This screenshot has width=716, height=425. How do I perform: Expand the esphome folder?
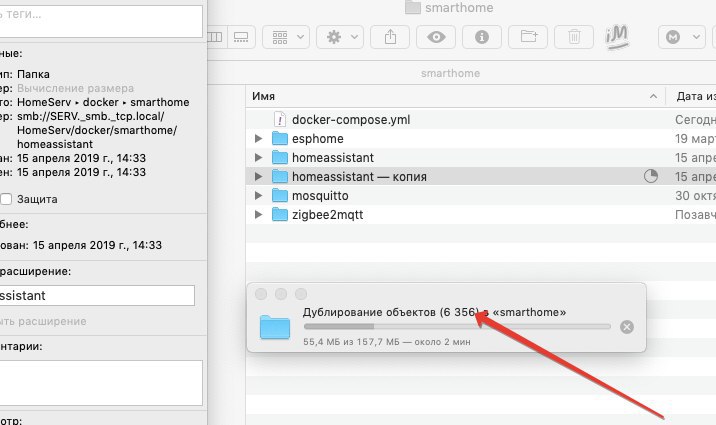[258, 138]
